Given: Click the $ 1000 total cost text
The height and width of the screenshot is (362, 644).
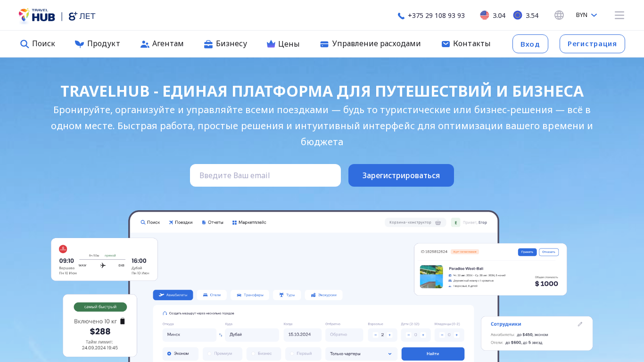Looking at the screenshot, I should click(546, 284).
